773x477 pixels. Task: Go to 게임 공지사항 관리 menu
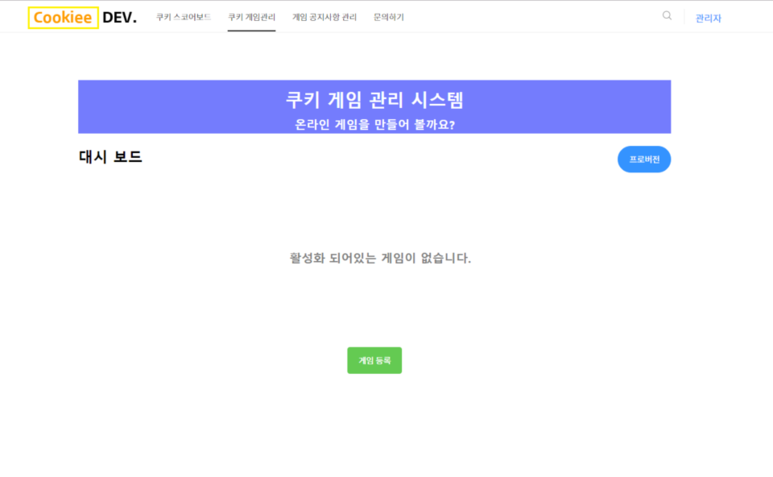pyautogui.click(x=324, y=17)
